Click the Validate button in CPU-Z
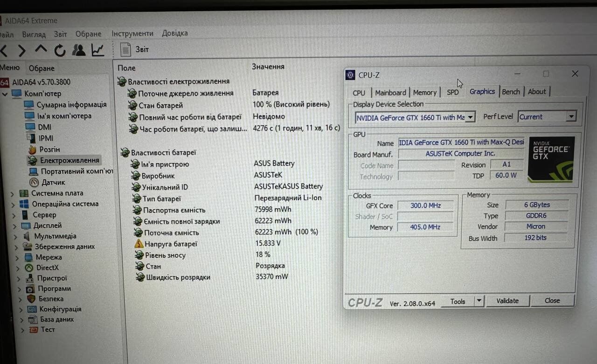The width and height of the screenshot is (597, 364). [507, 301]
